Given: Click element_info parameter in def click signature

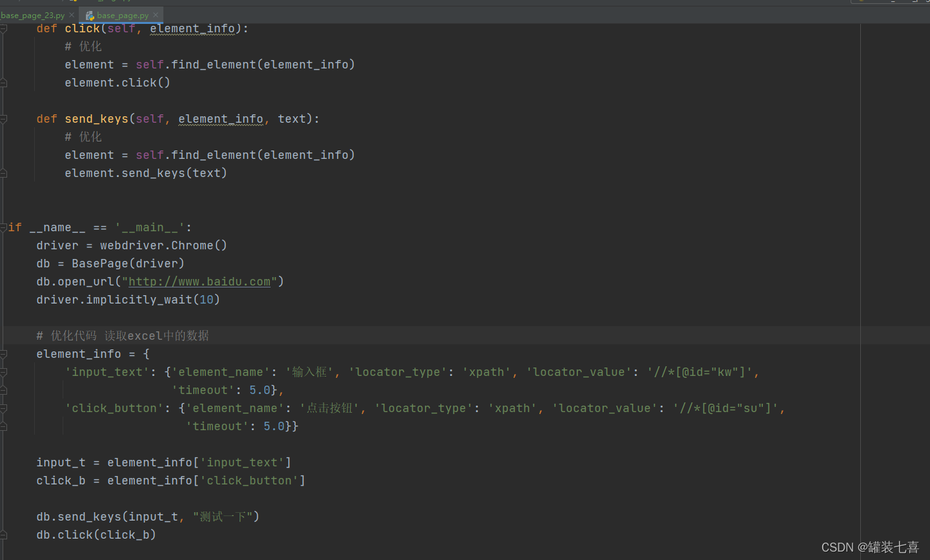Looking at the screenshot, I should pos(192,28).
